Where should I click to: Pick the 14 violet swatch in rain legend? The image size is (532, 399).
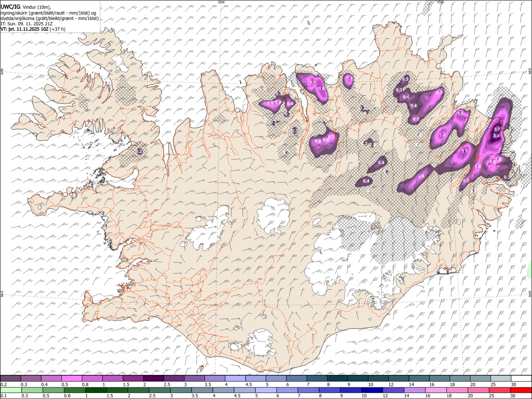point(414,390)
